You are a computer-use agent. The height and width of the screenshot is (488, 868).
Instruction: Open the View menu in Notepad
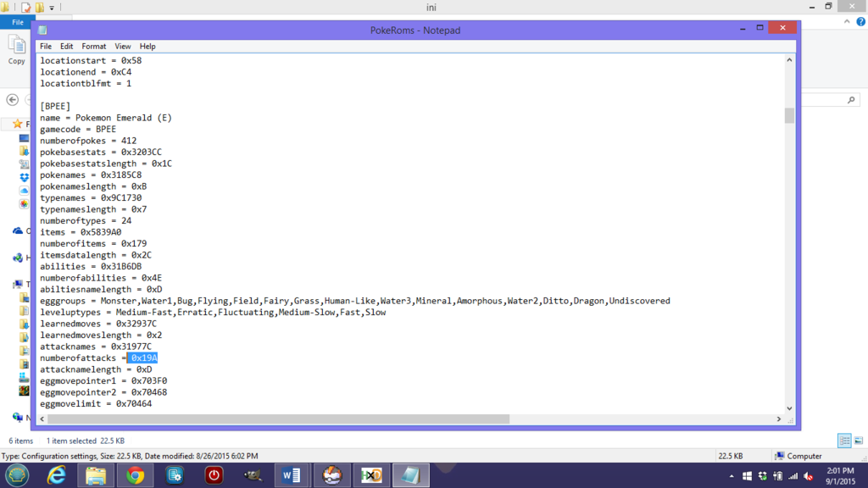(x=122, y=47)
